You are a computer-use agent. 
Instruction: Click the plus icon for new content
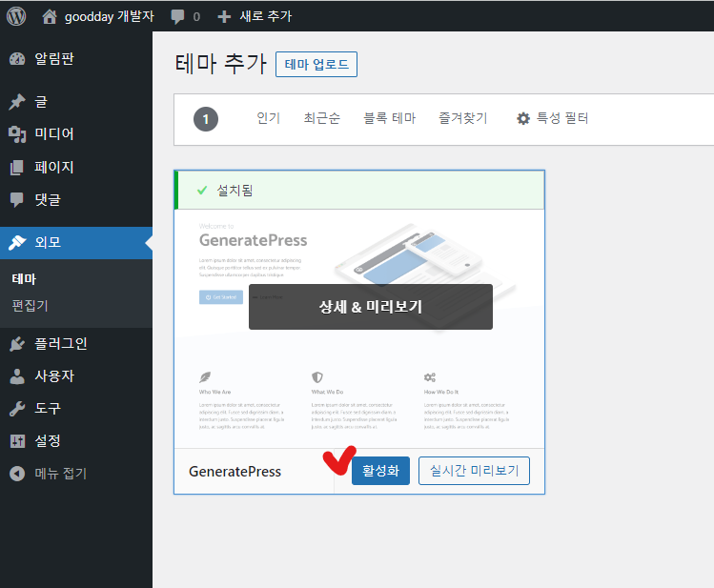(224, 17)
